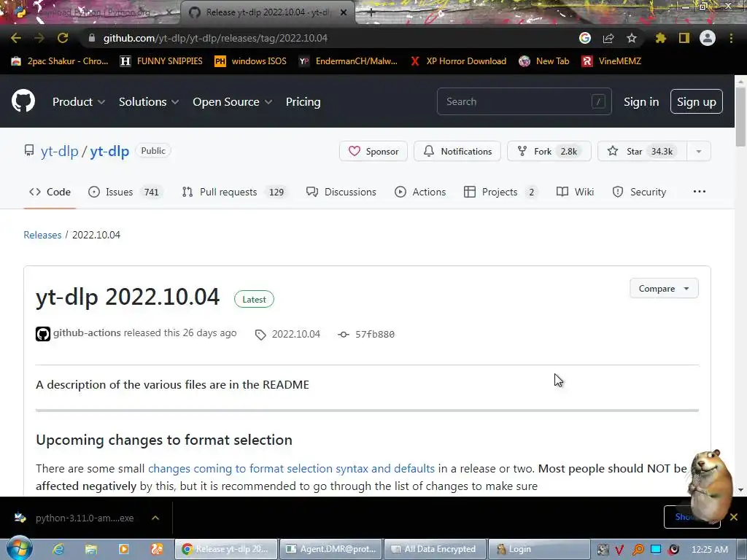Click the tag icon beside 2022.10.04
The height and width of the screenshot is (560, 747).
(260, 335)
